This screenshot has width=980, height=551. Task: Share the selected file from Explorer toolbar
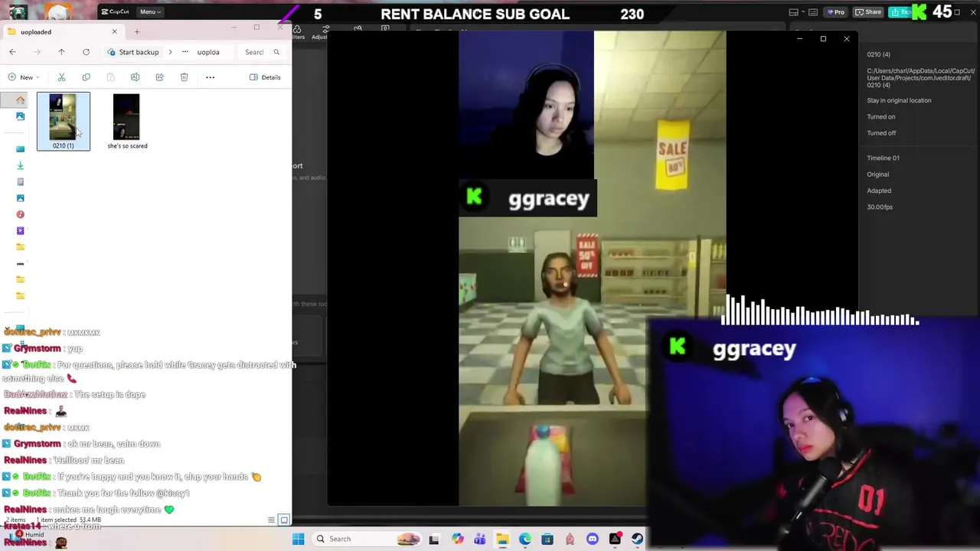pos(159,77)
